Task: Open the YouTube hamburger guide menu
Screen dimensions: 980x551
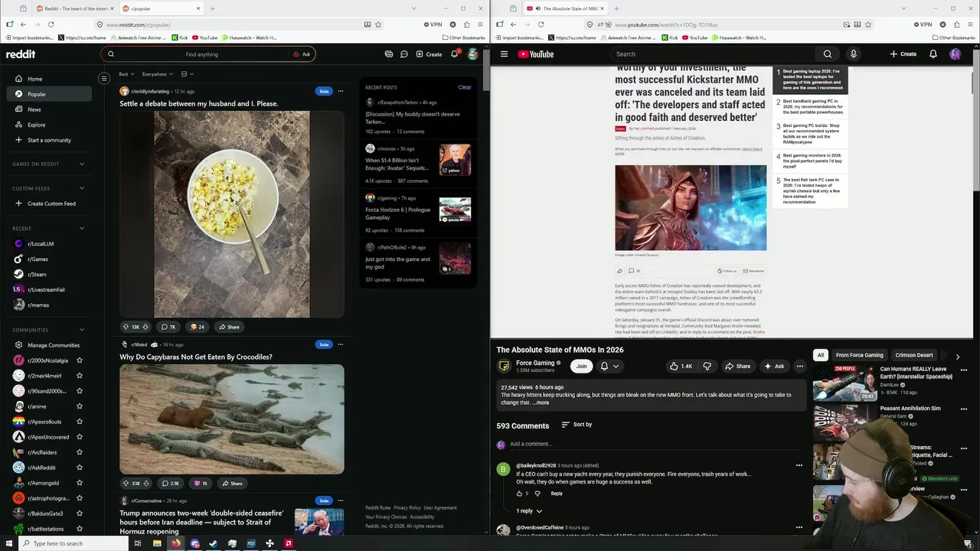Action: 504,54
